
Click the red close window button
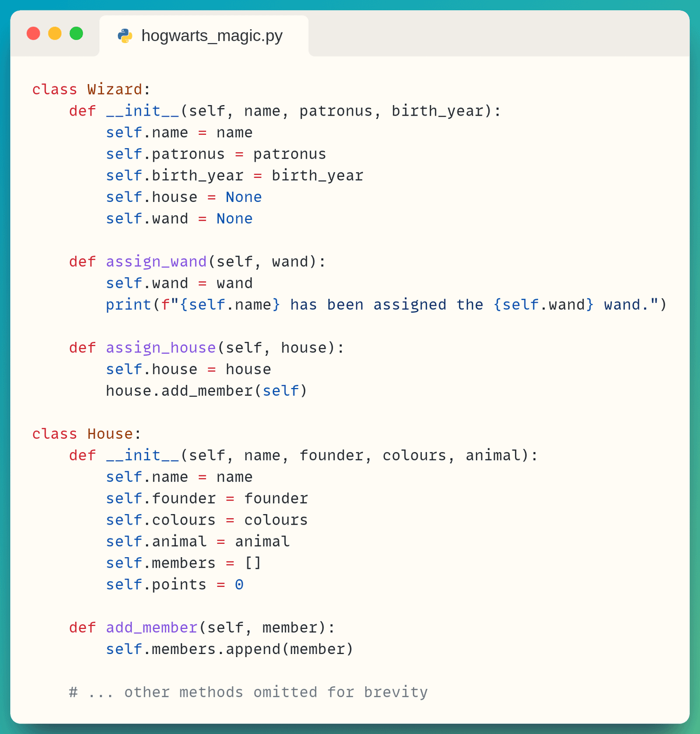[33, 34]
